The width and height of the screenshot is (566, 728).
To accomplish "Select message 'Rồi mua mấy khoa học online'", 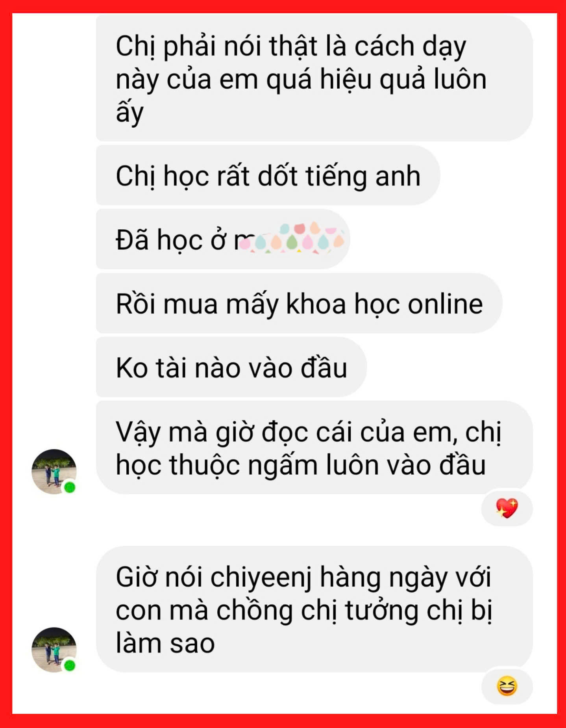I will [x=299, y=303].
